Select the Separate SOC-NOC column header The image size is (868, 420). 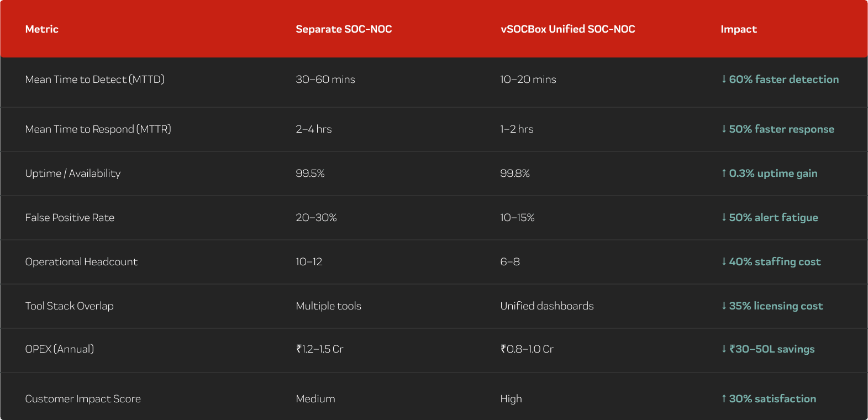point(344,29)
